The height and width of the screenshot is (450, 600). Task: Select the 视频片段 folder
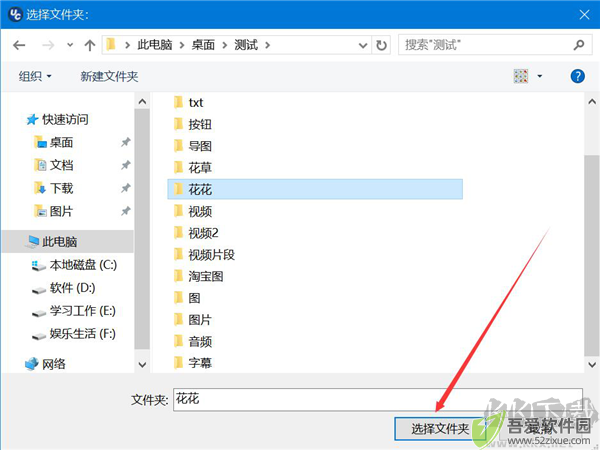[204, 254]
